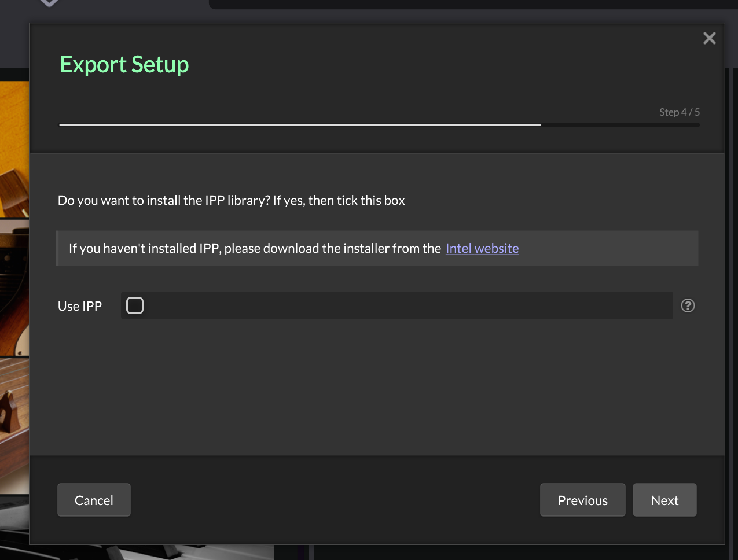Click the help question mark icon
738x560 pixels.
[x=688, y=305]
